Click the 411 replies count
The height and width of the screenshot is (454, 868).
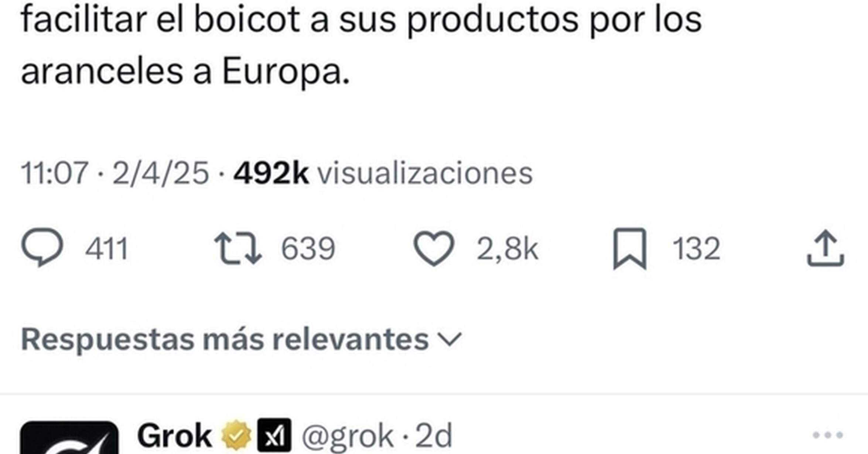pyautogui.click(x=107, y=248)
